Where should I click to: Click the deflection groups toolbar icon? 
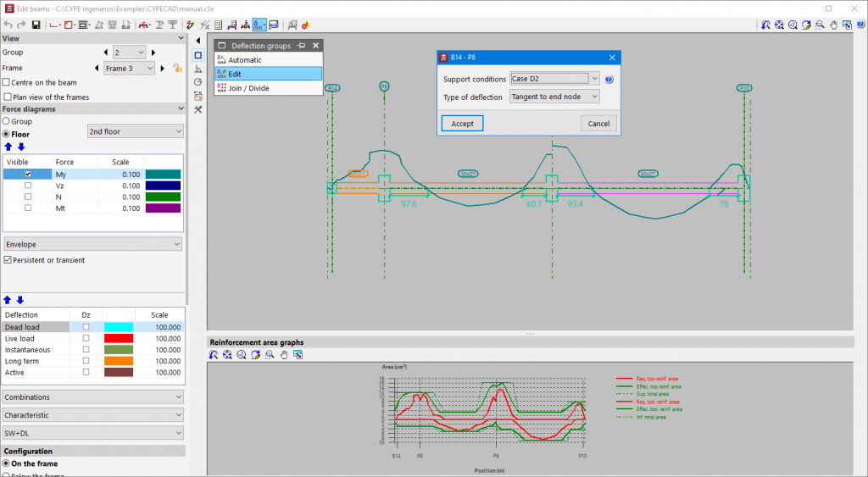click(x=259, y=25)
